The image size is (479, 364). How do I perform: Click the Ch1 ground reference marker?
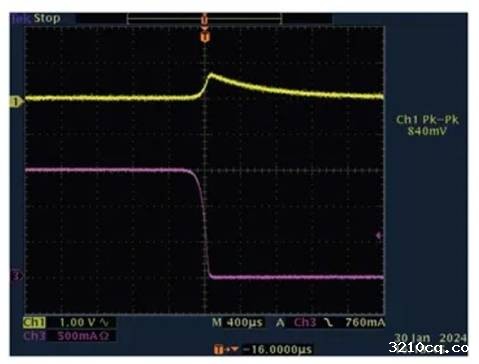16,102
